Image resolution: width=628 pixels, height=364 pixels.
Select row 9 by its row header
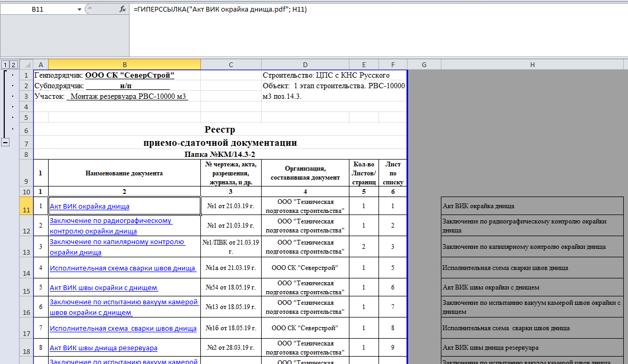tap(26, 173)
